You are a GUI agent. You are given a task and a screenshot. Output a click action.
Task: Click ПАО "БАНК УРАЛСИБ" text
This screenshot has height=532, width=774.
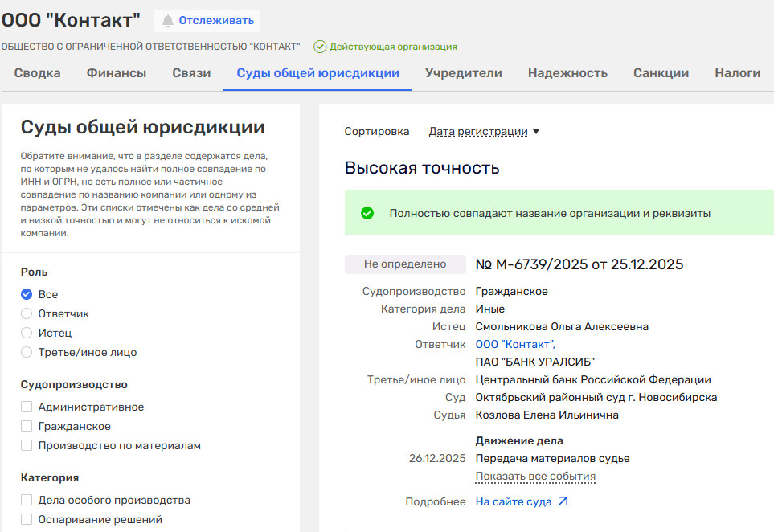(x=535, y=362)
